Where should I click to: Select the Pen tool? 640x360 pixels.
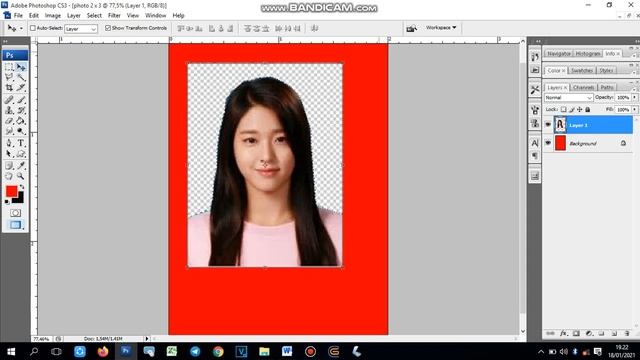(x=9, y=143)
